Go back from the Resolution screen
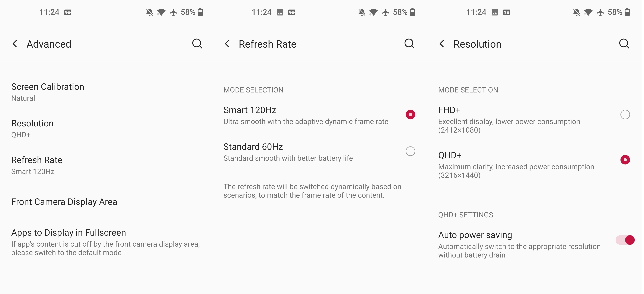Viewport: 644px width, 294px height. (x=442, y=44)
